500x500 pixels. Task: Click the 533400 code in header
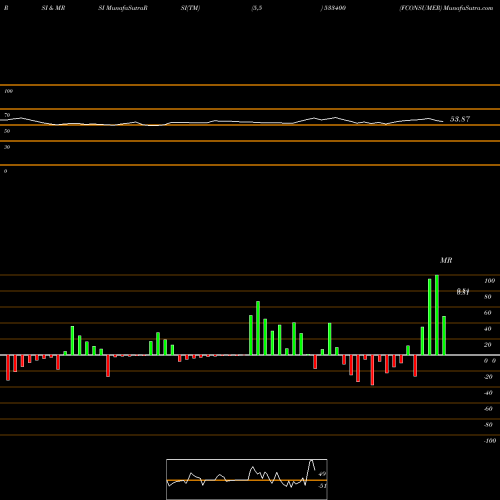[334, 8]
